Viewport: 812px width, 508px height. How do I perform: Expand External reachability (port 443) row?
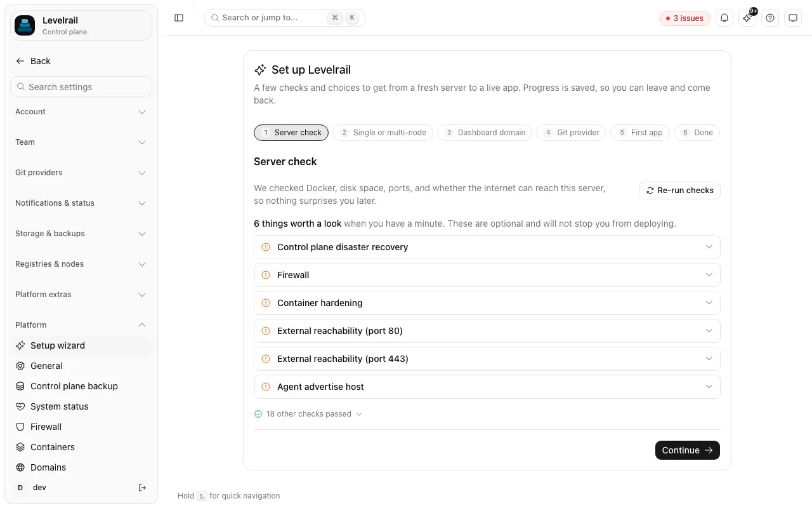tap(487, 359)
